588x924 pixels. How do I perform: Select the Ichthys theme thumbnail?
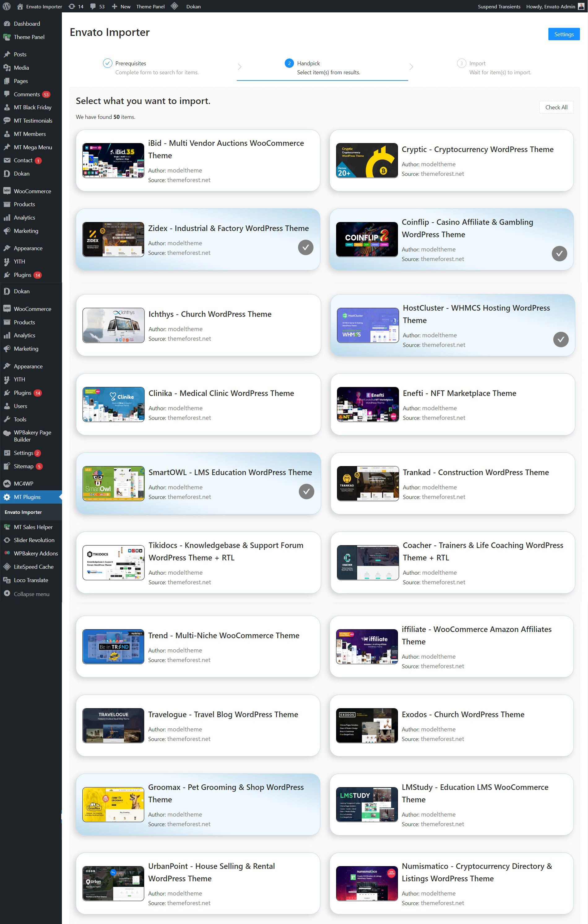(x=114, y=325)
